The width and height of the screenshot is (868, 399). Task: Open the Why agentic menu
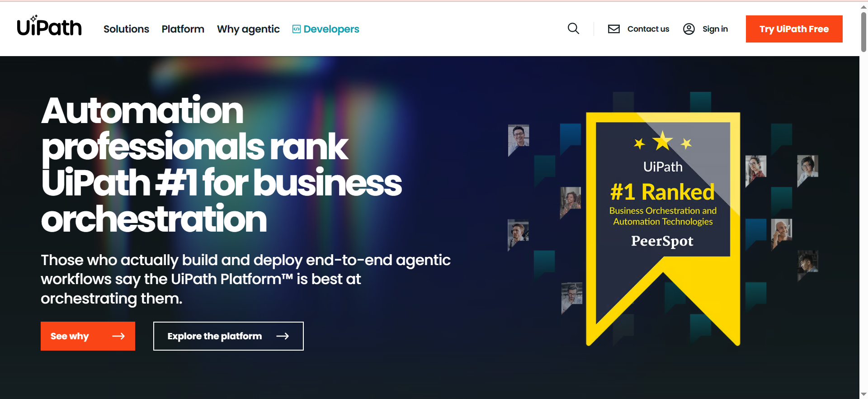click(x=248, y=29)
